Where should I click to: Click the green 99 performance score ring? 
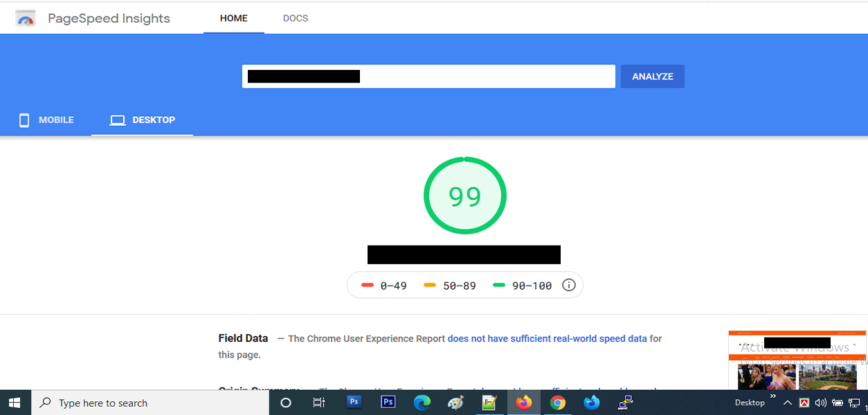pyautogui.click(x=465, y=195)
